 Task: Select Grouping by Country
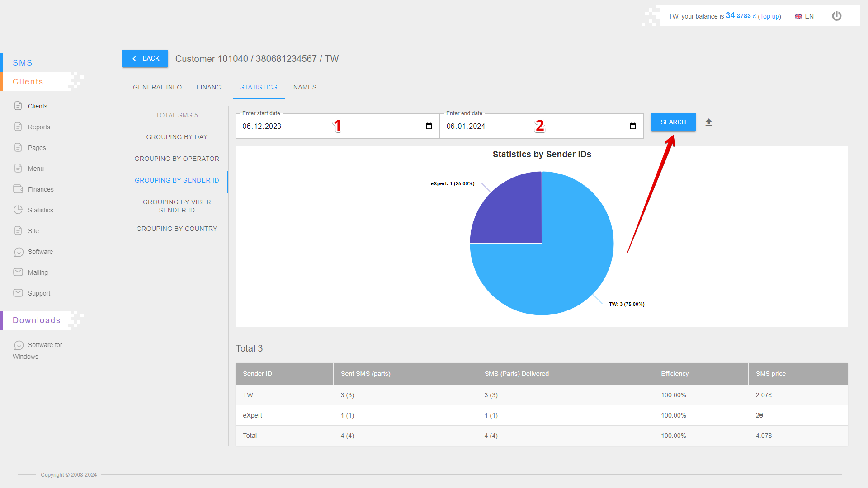[177, 229]
